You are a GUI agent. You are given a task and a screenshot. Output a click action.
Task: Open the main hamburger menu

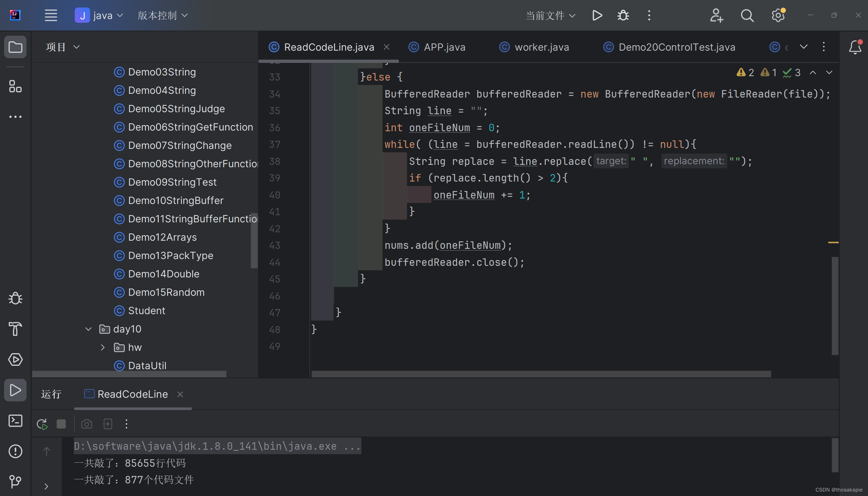click(51, 15)
